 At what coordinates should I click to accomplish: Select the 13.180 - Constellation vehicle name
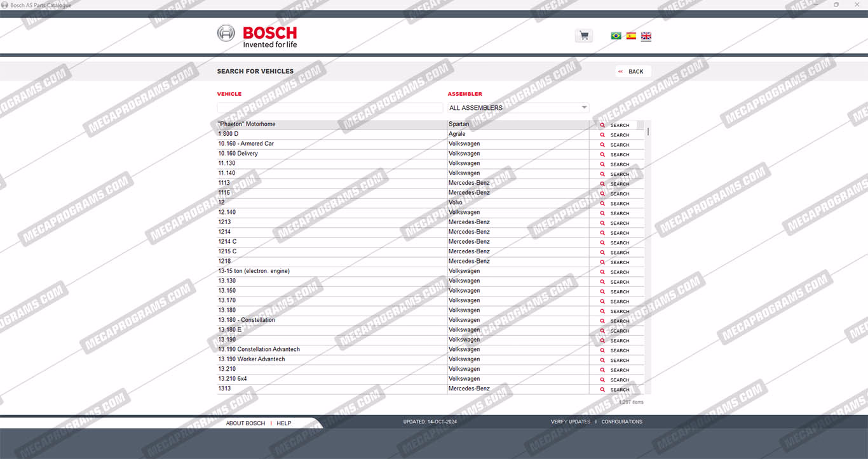[x=247, y=320]
